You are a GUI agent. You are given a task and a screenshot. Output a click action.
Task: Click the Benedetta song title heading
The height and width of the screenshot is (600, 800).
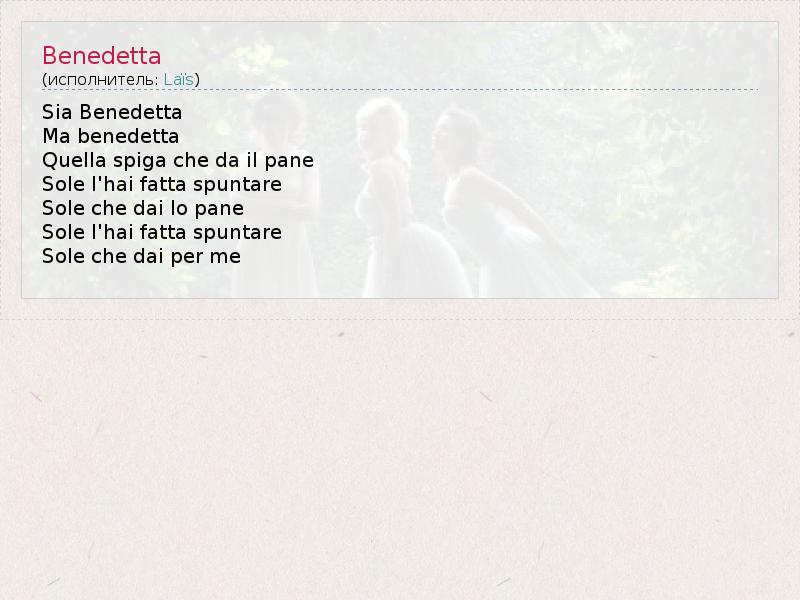[x=102, y=56]
